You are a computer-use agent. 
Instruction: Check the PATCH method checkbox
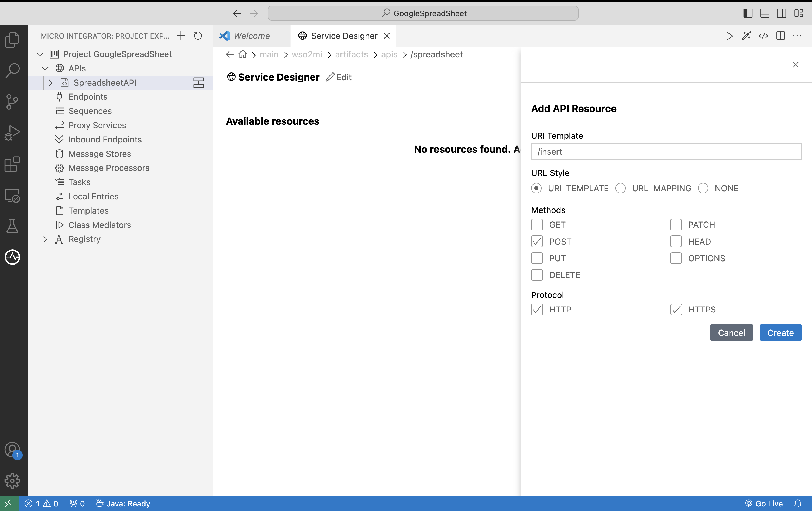coord(676,224)
